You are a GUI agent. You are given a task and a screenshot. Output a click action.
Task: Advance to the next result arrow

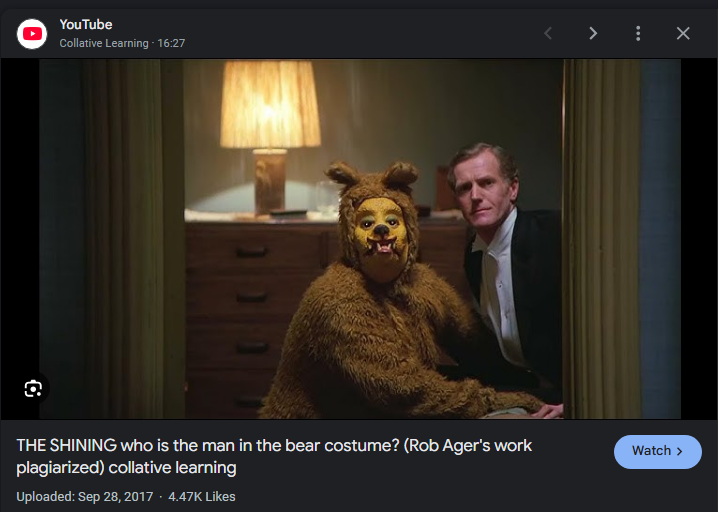(x=593, y=34)
